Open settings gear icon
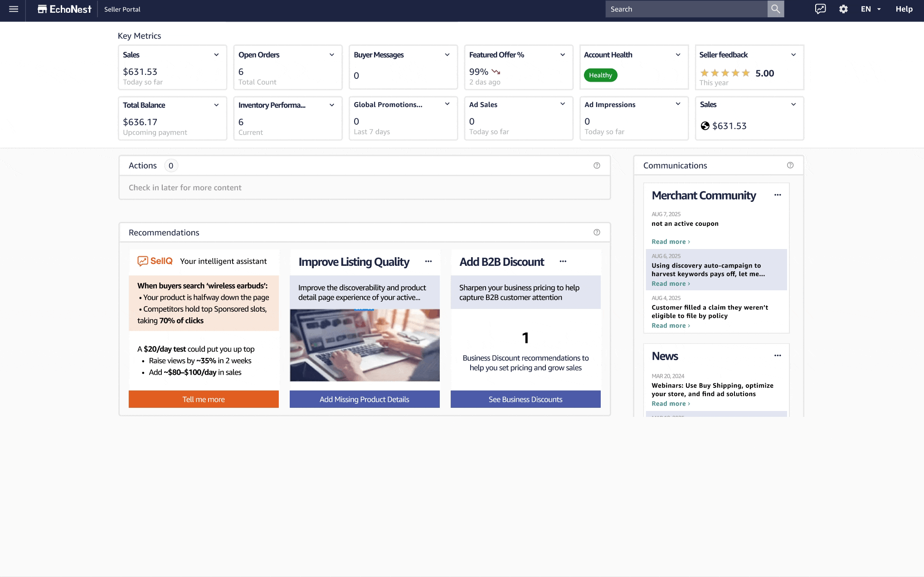This screenshot has width=924, height=577. click(843, 9)
